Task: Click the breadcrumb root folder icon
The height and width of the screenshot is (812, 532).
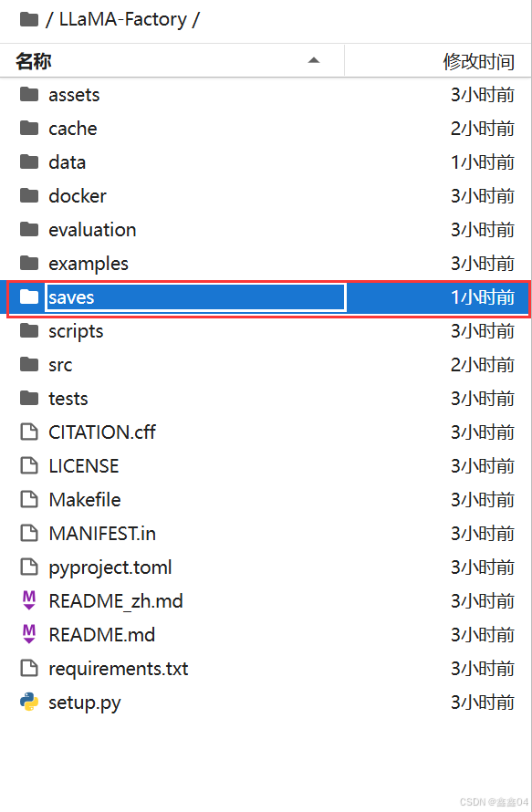Action: tap(29, 20)
